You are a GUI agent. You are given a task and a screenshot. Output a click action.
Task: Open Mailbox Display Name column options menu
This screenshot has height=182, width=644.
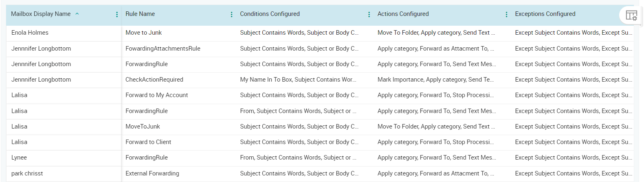pos(117,14)
